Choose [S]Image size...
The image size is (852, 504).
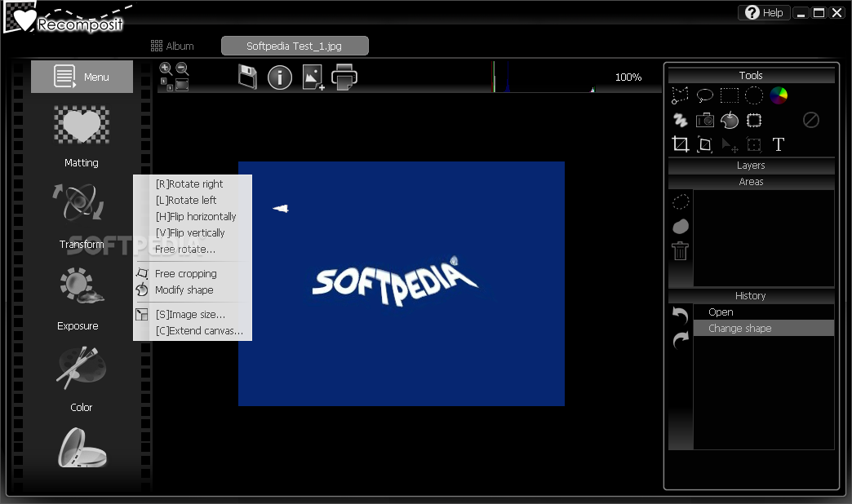193,315
